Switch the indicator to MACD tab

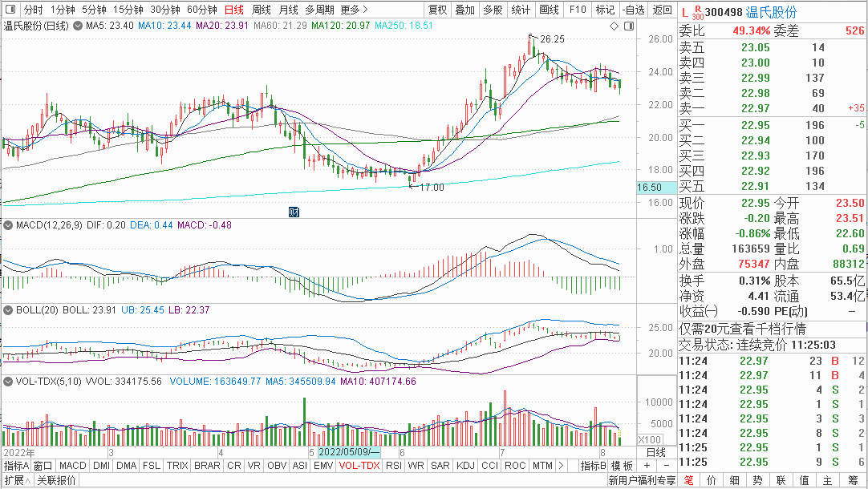point(72,466)
